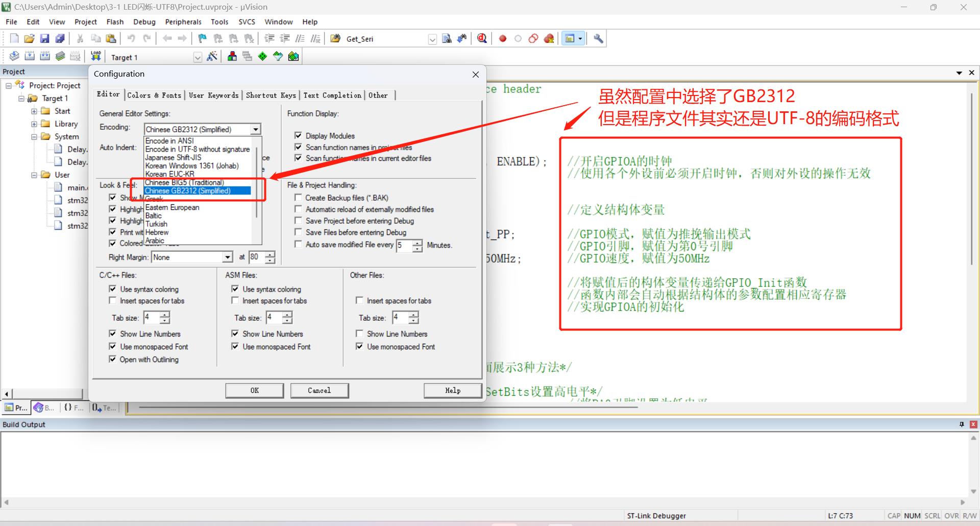Click the Batch build icon
Screen dimensions: 980x526
click(x=60, y=56)
